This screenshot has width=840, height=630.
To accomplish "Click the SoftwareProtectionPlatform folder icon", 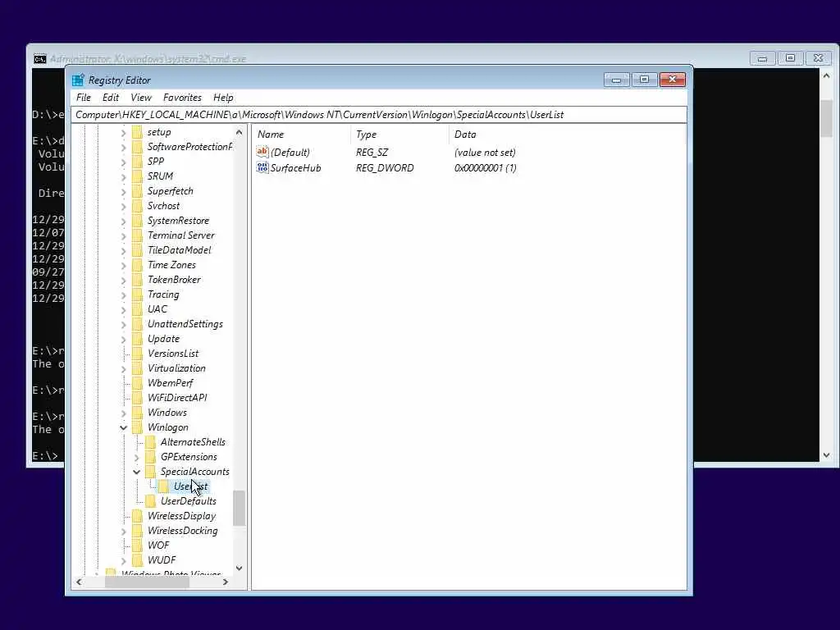I will [x=138, y=147].
